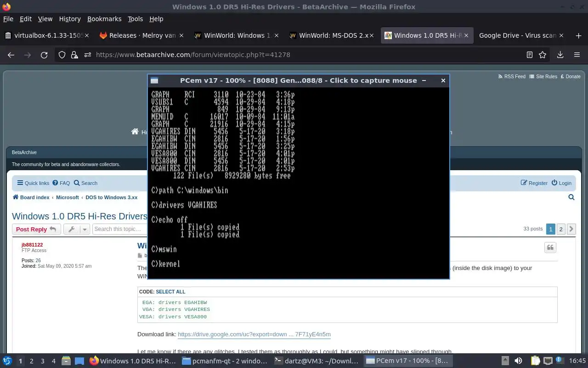Open network status tray icon
588x368 pixels.
coord(548,361)
